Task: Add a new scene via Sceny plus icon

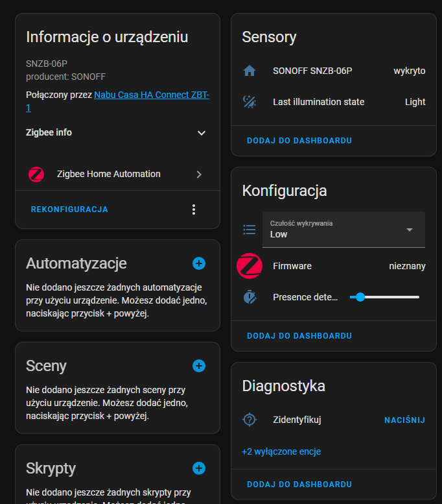Action: [x=199, y=366]
